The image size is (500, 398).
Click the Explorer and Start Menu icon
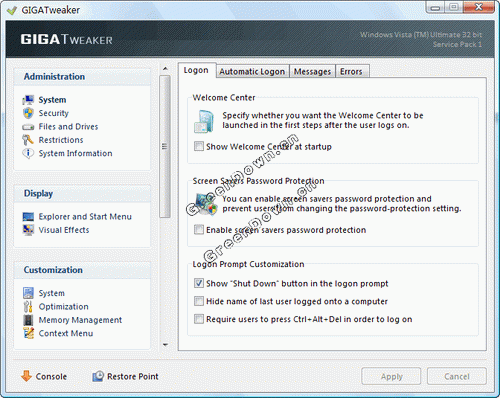tap(28, 217)
